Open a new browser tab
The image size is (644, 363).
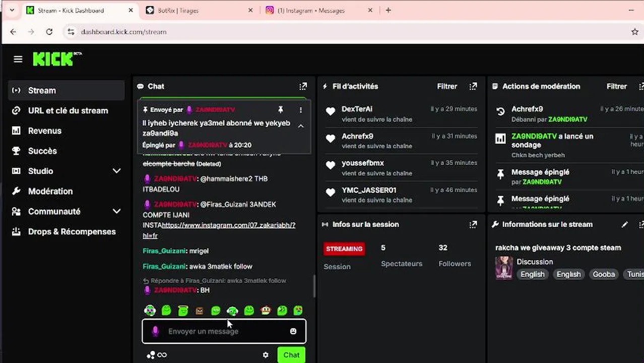pyautogui.click(x=388, y=10)
